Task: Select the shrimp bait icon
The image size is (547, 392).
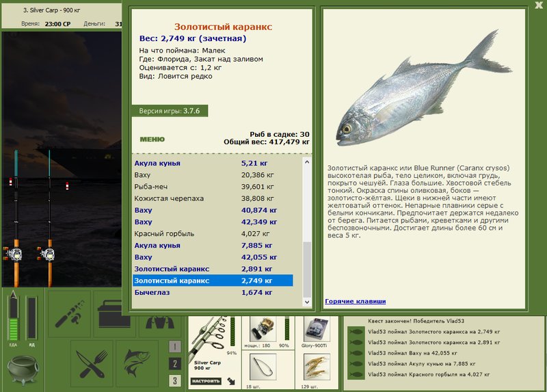Action: point(317,367)
